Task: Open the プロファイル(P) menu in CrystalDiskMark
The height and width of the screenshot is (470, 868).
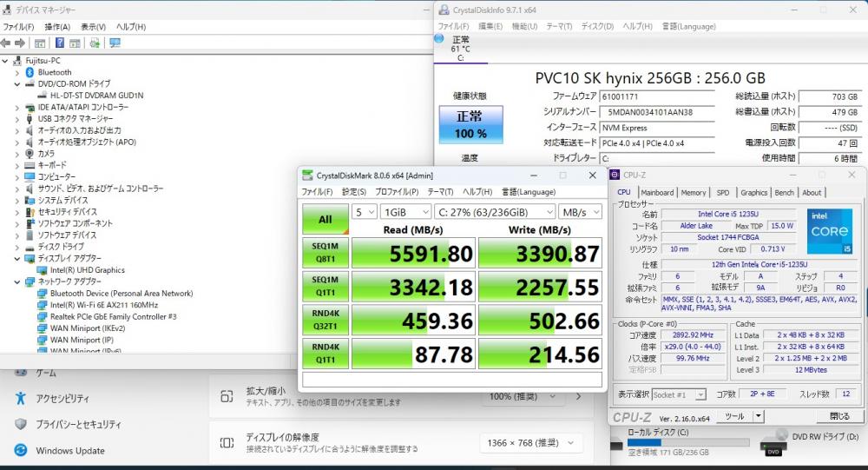Action: pyautogui.click(x=398, y=191)
